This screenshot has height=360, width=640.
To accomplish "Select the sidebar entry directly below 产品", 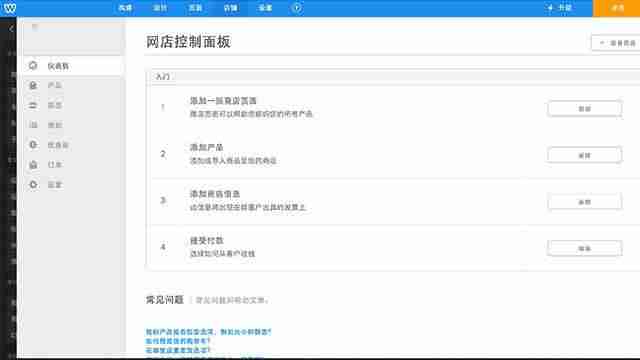I will pos(54,105).
